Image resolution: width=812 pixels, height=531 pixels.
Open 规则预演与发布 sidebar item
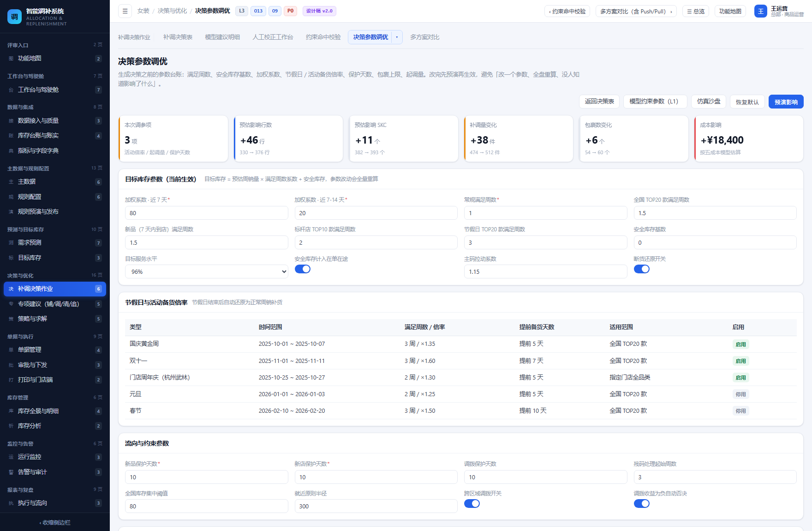click(x=55, y=212)
